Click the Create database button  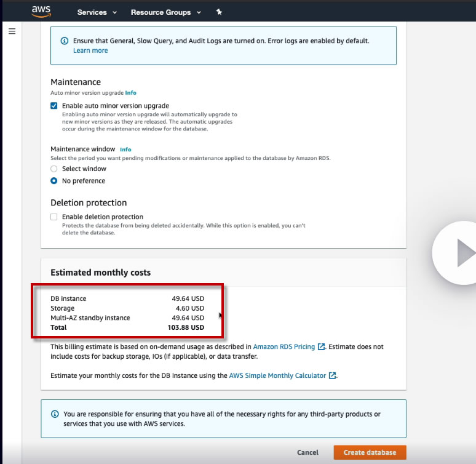(370, 452)
